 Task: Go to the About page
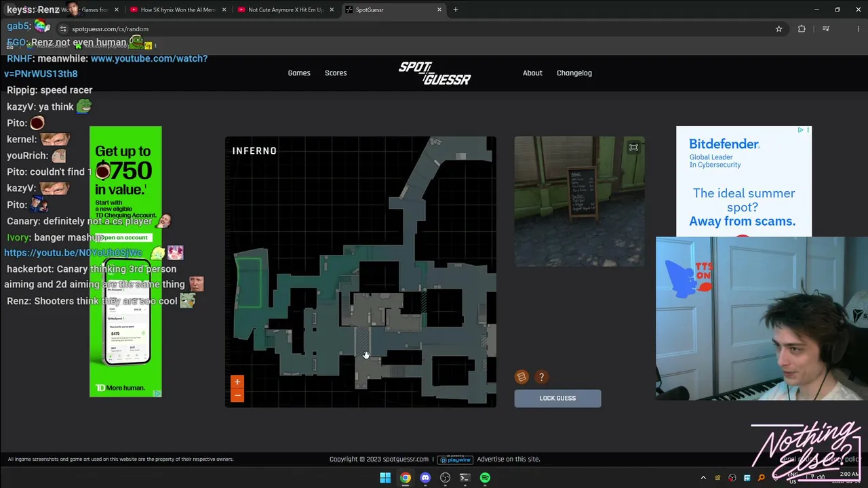532,73
